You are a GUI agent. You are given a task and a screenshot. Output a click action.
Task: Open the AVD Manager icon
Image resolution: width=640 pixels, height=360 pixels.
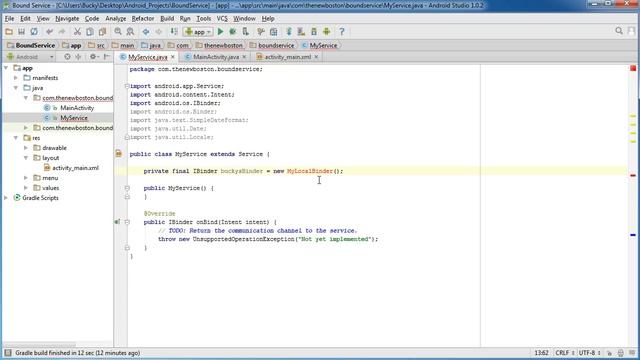pyautogui.click(x=301, y=31)
